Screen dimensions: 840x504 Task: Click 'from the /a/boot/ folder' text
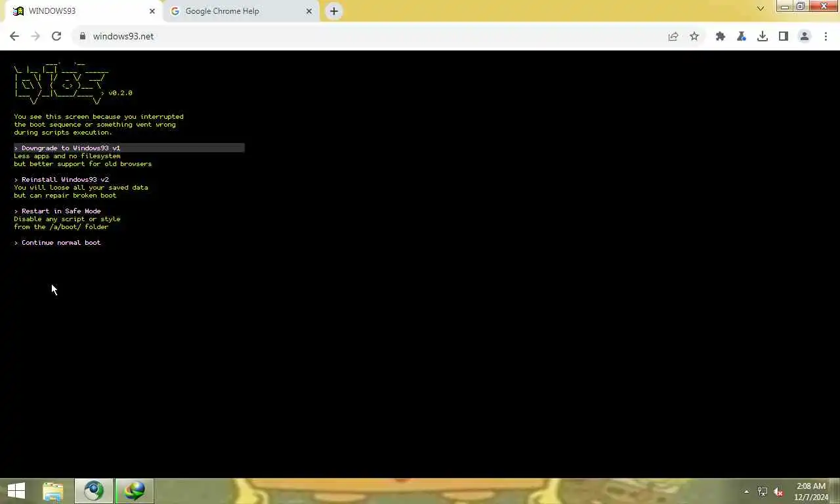click(61, 227)
